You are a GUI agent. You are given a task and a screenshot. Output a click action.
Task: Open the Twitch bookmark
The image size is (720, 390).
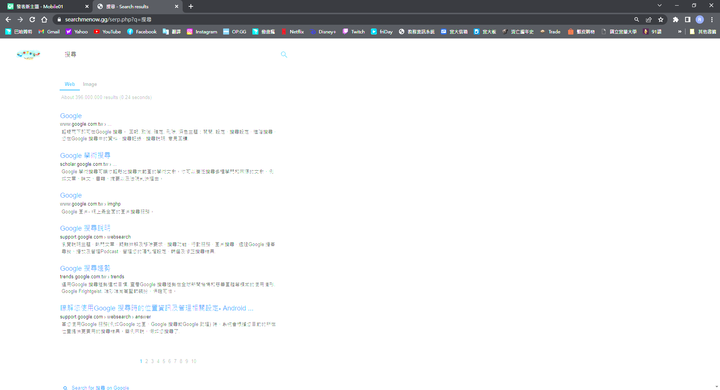click(354, 32)
